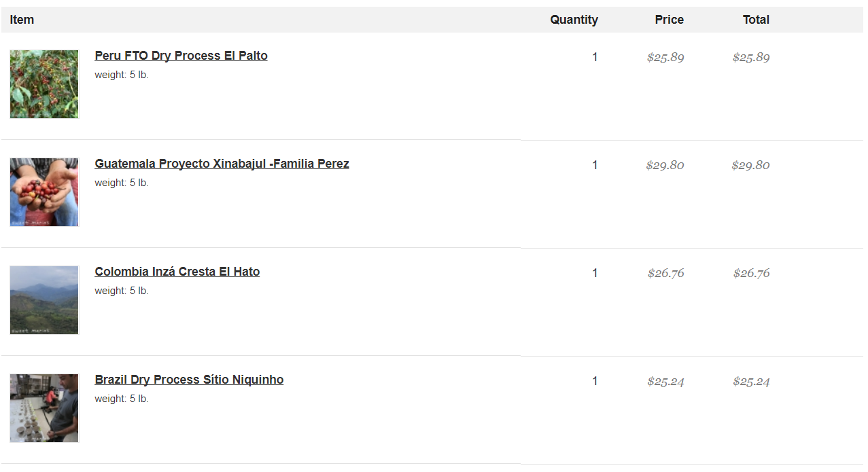Open the Guatemala Proyecto Xinabajul -Familia Perez link

click(x=222, y=164)
